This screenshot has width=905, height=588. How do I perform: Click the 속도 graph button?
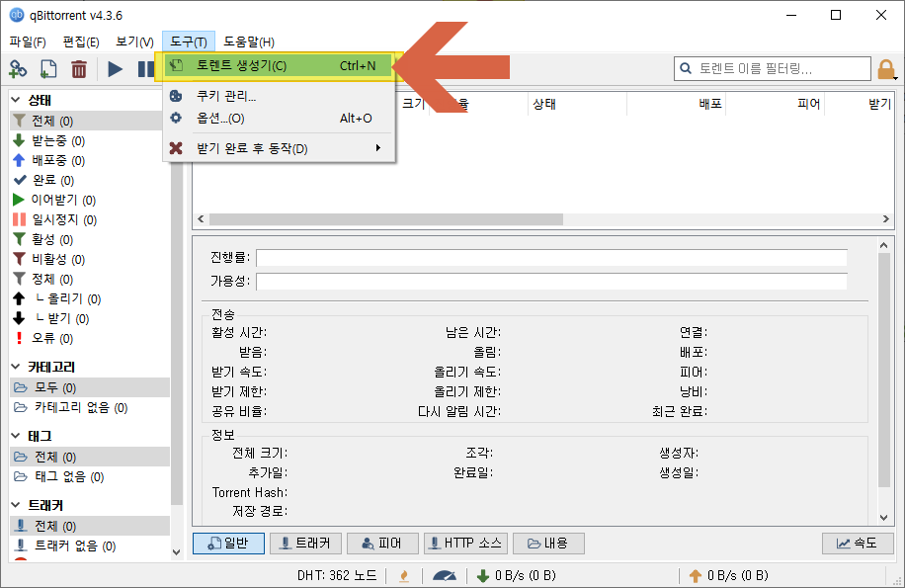(x=858, y=543)
